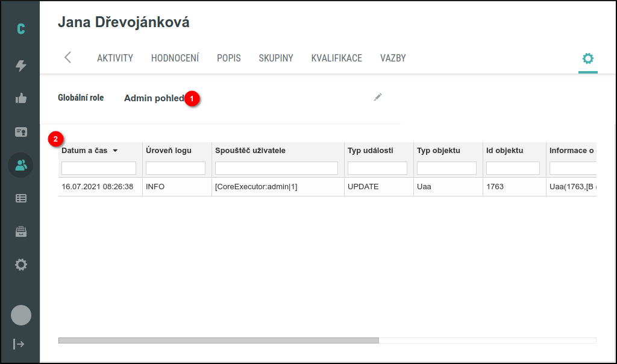Click the Admin pohled view name

(154, 98)
